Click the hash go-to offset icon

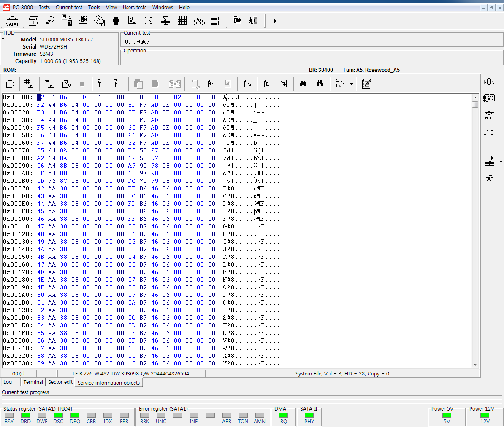point(29,84)
